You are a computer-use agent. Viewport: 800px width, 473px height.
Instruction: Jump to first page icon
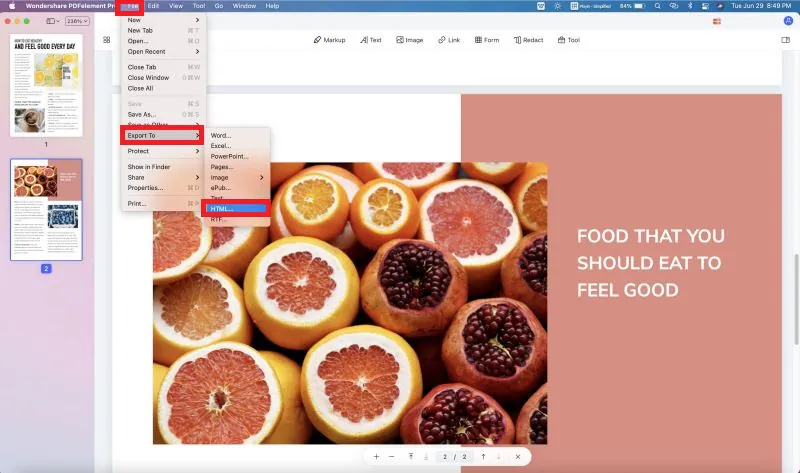point(411,457)
